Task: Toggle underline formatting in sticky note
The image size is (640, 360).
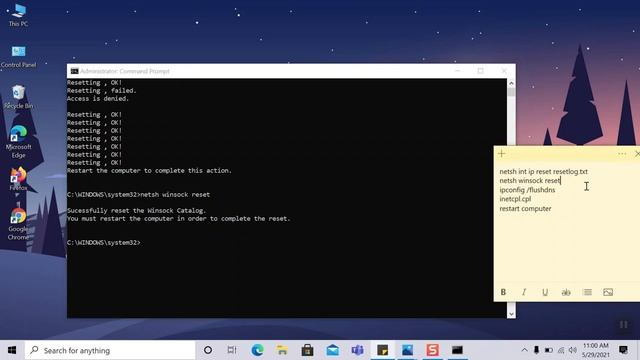Action: tap(545, 292)
